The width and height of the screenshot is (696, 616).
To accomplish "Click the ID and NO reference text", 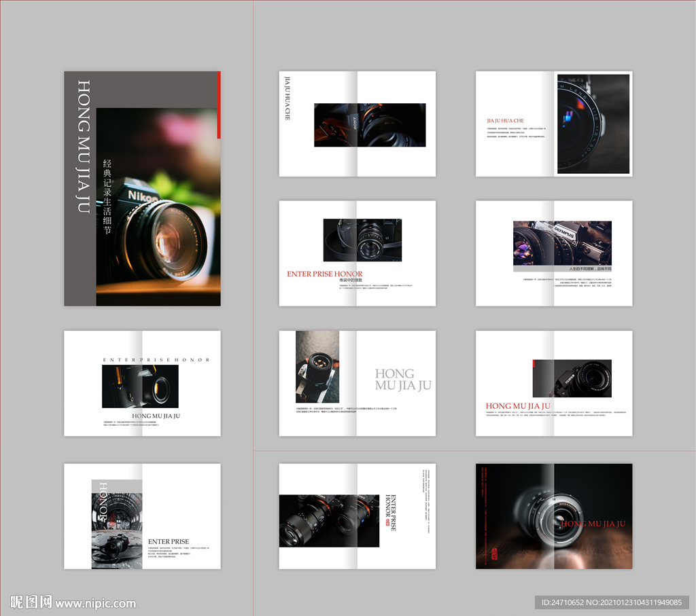I will click(x=610, y=602).
